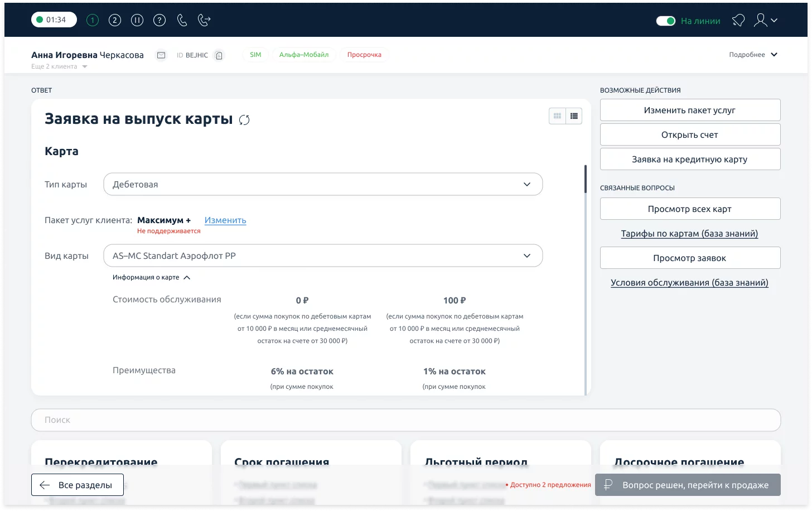
Task: Expand 'Еще 2 клиента' list
Action: (x=59, y=66)
